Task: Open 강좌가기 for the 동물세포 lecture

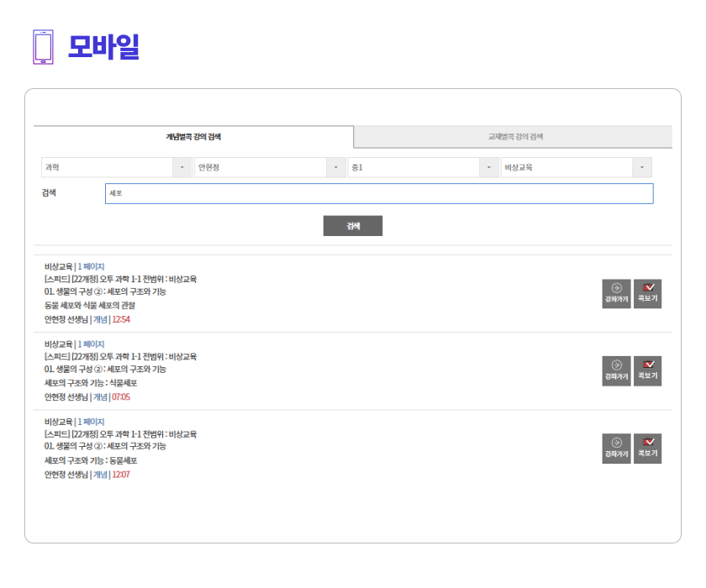Action: [616, 449]
